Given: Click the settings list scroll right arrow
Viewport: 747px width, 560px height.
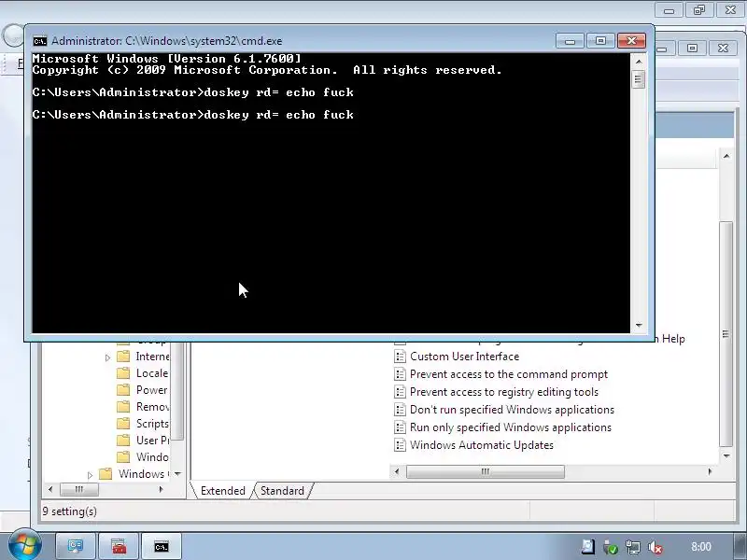Looking at the screenshot, I should tap(710, 471).
